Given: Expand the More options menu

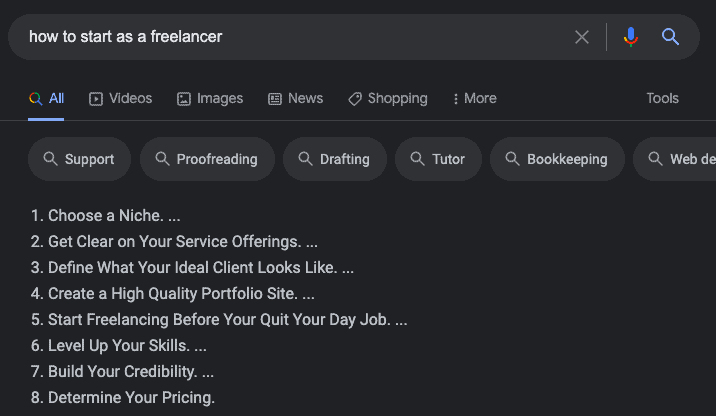Looking at the screenshot, I should coord(475,99).
